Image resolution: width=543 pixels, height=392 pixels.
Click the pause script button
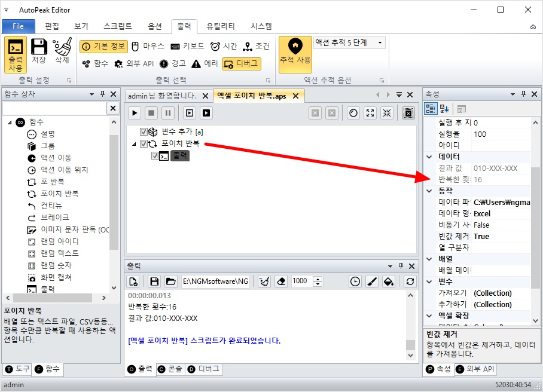(167, 113)
